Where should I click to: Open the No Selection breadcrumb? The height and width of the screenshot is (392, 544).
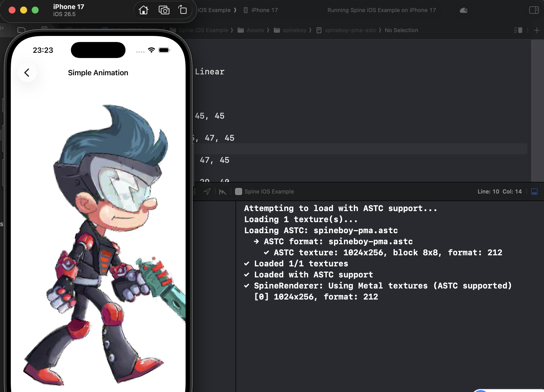[x=401, y=30]
